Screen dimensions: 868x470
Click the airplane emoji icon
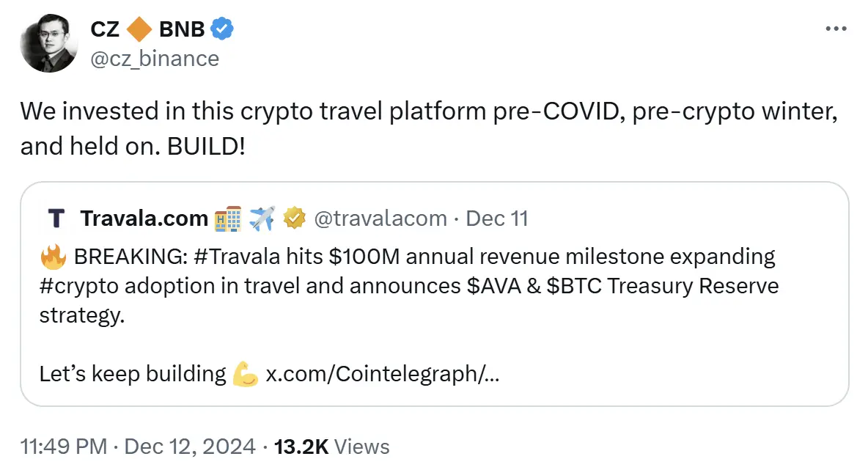pyautogui.click(x=261, y=219)
